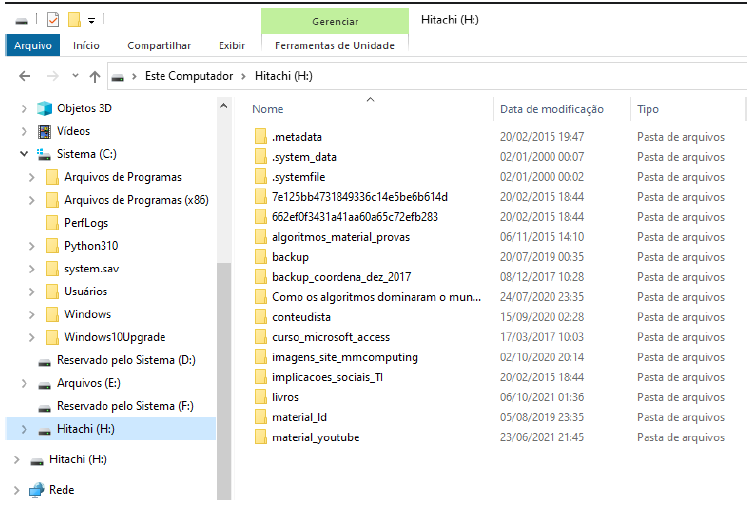Open the livros folder

click(284, 397)
